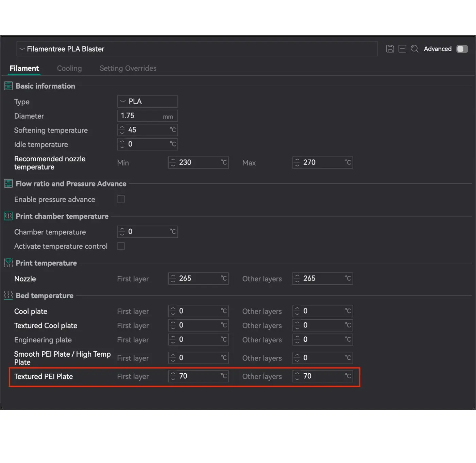Viewport: 476px width, 463px height.
Task: Click Textured PEI Plate First layer 70 field
Action: 199,376
